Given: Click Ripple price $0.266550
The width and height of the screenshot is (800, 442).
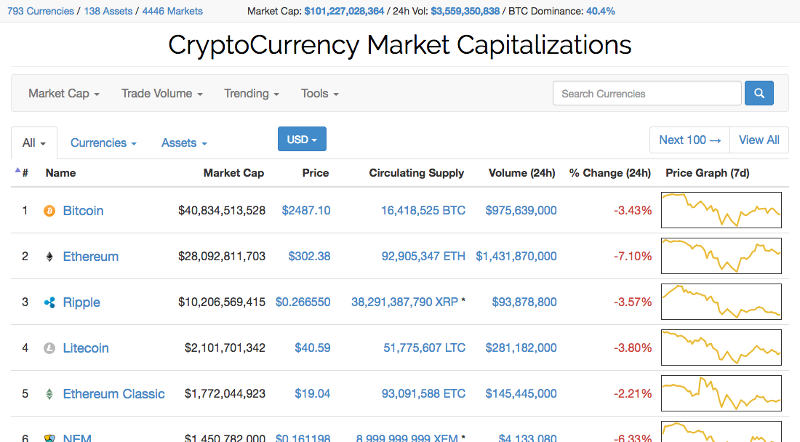Looking at the screenshot, I should tap(303, 302).
